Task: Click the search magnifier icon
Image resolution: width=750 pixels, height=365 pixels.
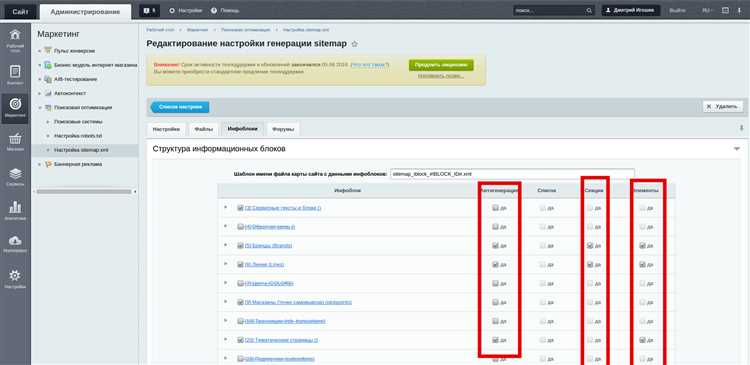Action: [589, 11]
